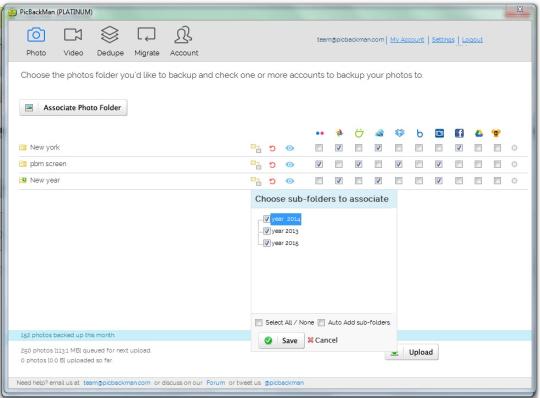Click the team@picbackman.com email link in footer

(x=117, y=383)
